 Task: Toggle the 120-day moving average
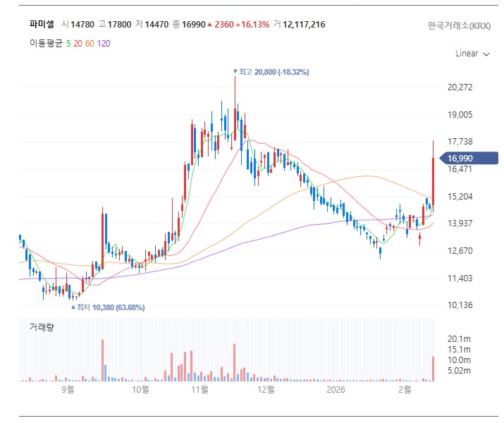pos(104,44)
